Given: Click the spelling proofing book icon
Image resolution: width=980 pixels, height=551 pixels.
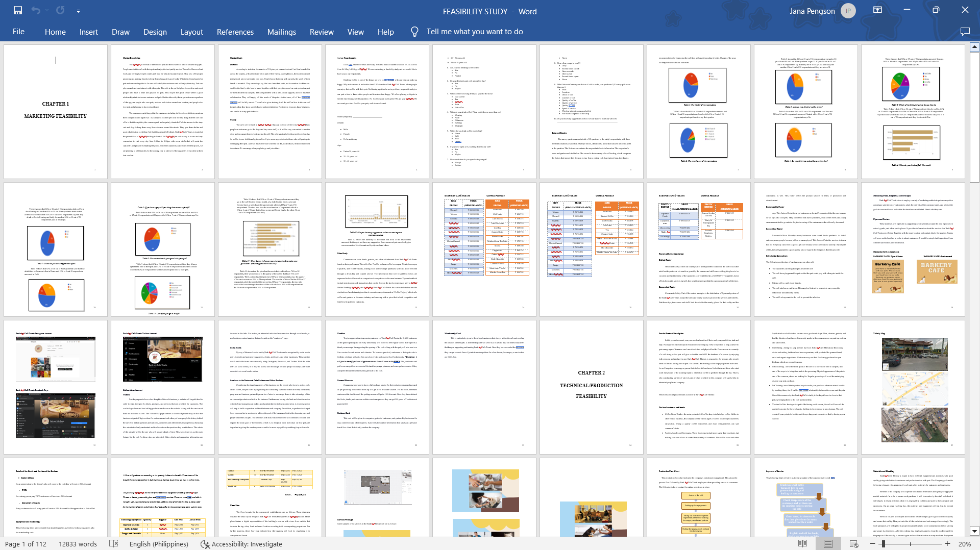Looking at the screenshot, I should click(x=114, y=544).
